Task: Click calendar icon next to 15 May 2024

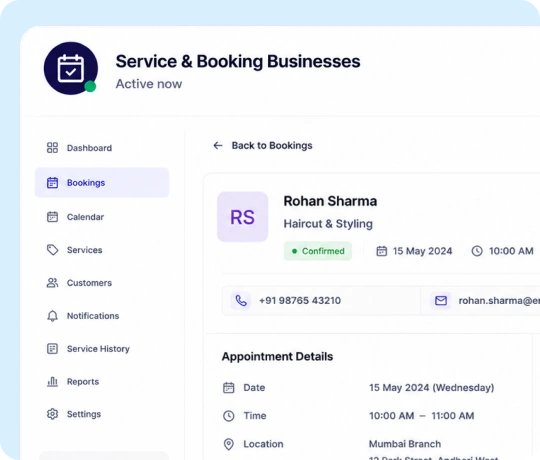Action: pyautogui.click(x=381, y=251)
